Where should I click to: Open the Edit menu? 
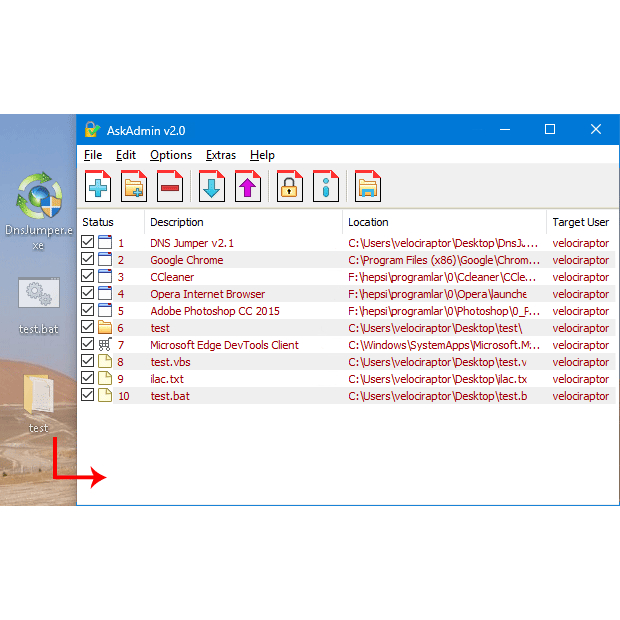[126, 155]
